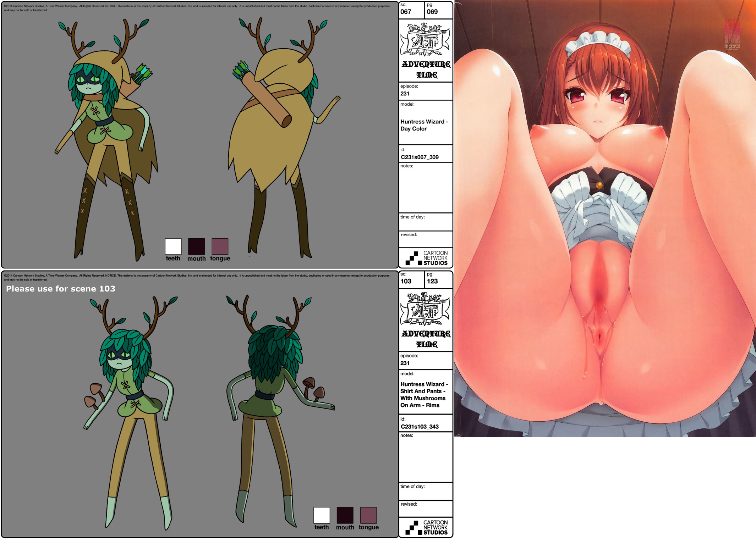The width and height of the screenshot is (756, 539).
Task: Click the top Cartoon Network Studios logo
Action: tap(426, 258)
